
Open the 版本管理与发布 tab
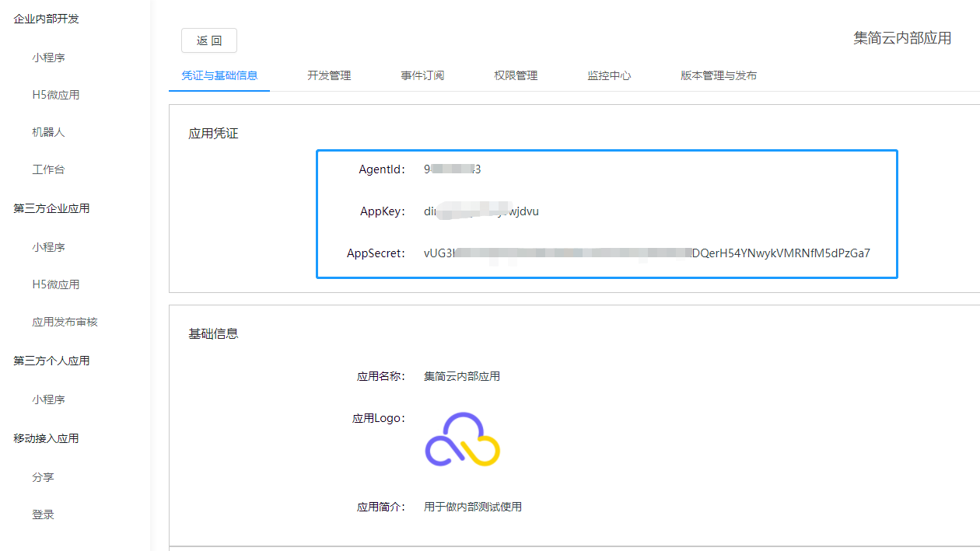pos(719,75)
